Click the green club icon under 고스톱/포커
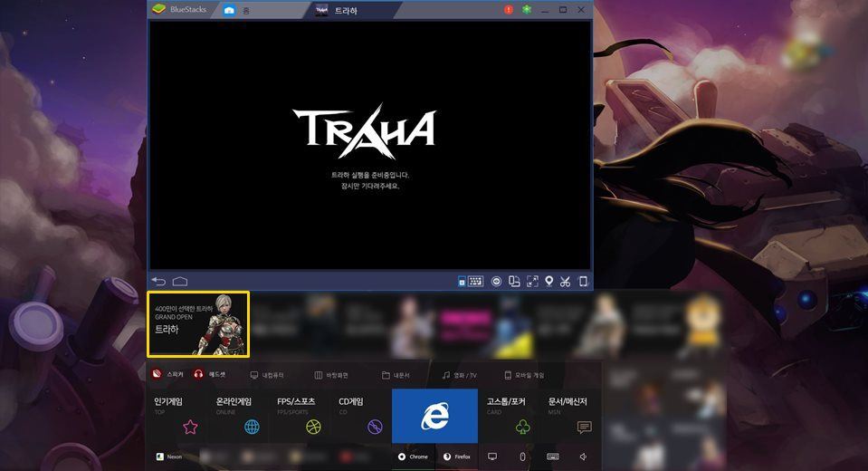 522,427
